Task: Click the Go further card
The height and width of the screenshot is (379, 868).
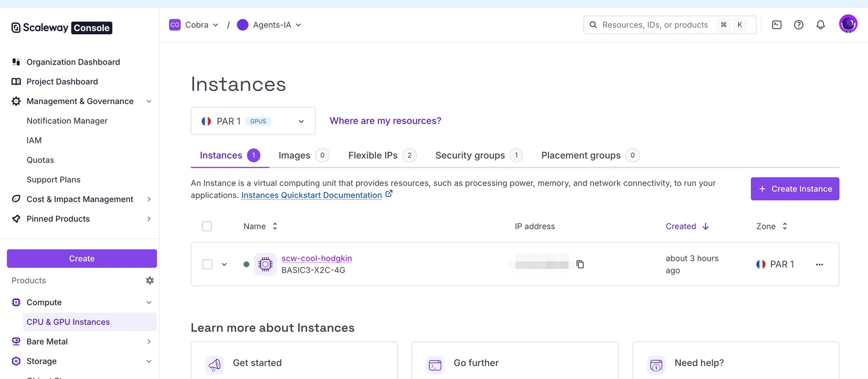Action: 515,361
